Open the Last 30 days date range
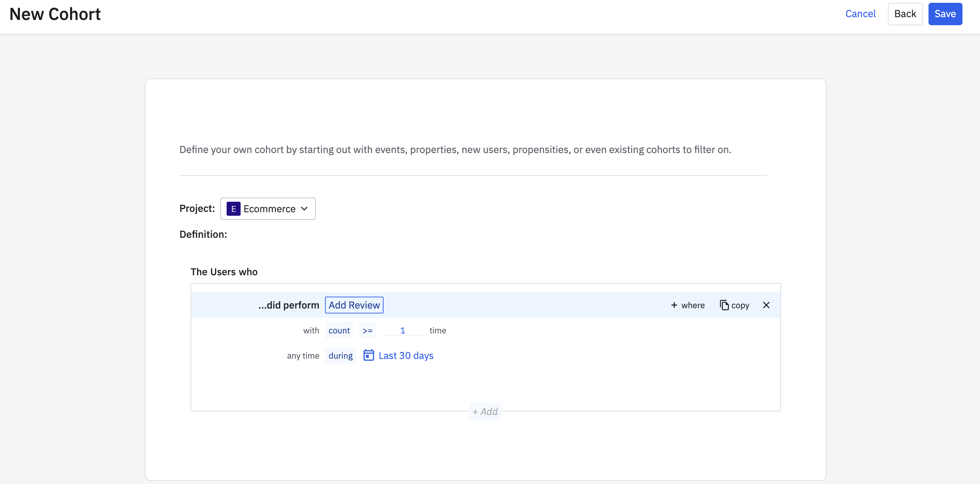Image resolution: width=980 pixels, height=484 pixels. (x=406, y=355)
